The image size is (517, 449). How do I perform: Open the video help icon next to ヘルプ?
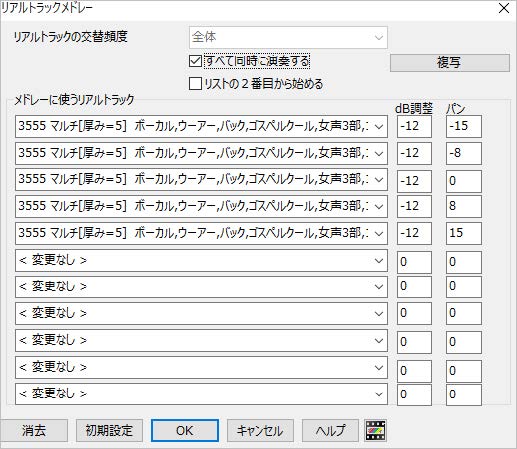tap(376, 430)
